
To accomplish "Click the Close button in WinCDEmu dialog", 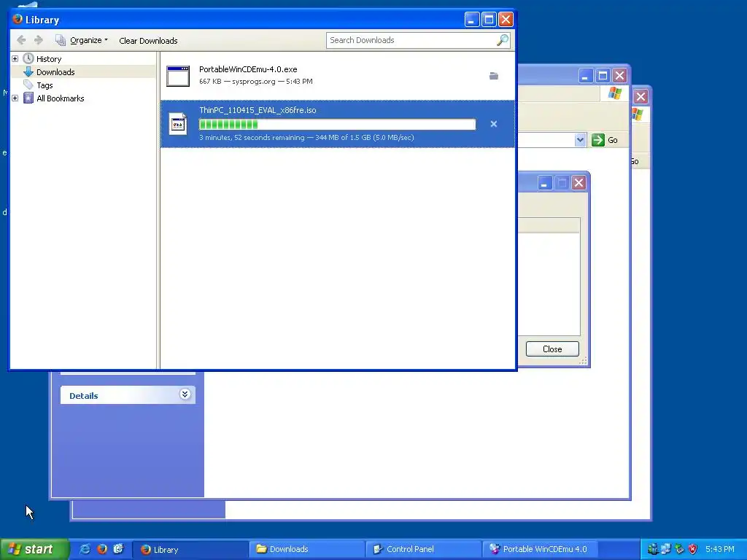I will coord(552,349).
